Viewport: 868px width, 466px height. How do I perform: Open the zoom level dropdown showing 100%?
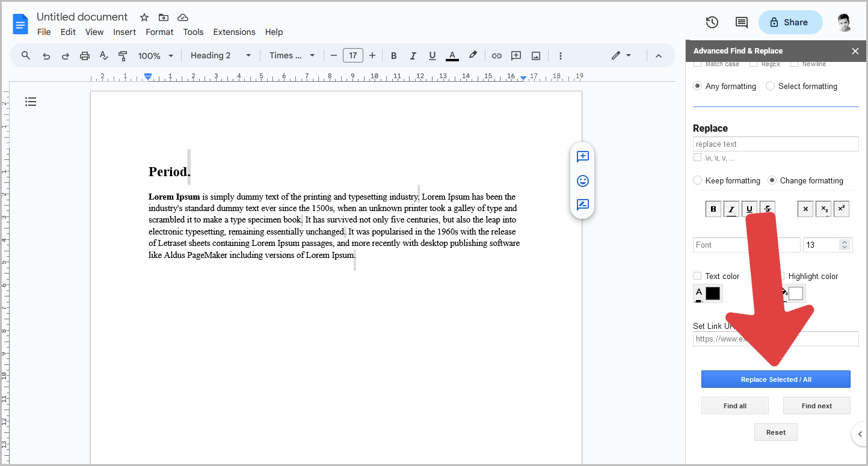coord(155,55)
